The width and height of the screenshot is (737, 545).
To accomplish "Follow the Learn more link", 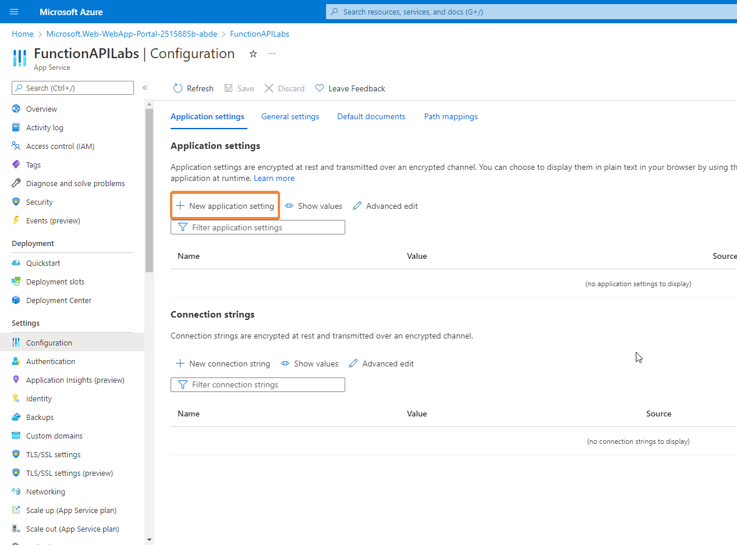I will coord(274,178).
